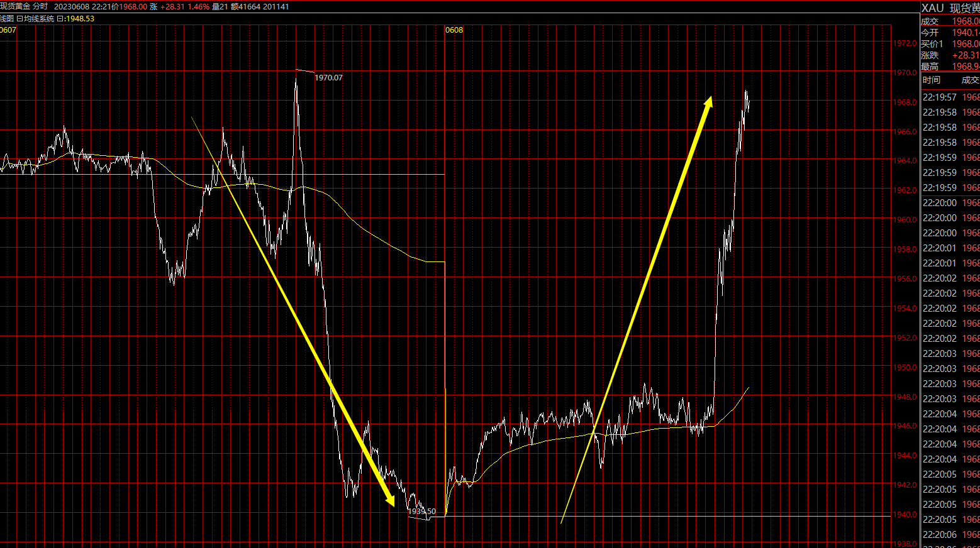Screen dimensions: 980x548
Task: Click the 1946.0 price axis label
Action: (x=905, y=426)
